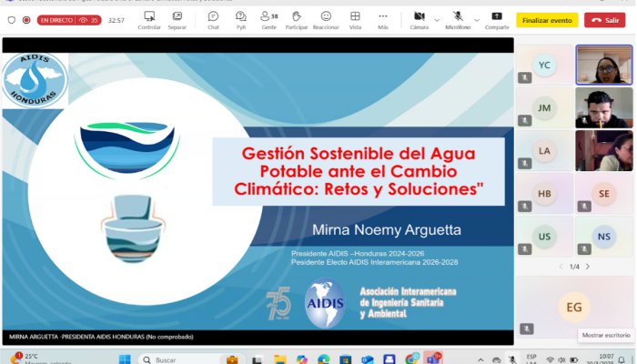Screen dimensions: 637x364
Task: Open the meeting Chat panel
Action: pyautogui.click(x=213, y=20)
